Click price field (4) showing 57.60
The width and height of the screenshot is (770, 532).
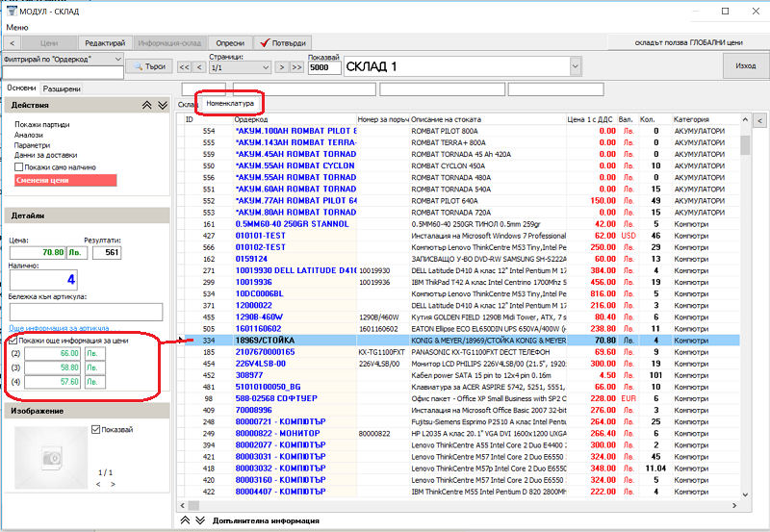pos(52,382)
